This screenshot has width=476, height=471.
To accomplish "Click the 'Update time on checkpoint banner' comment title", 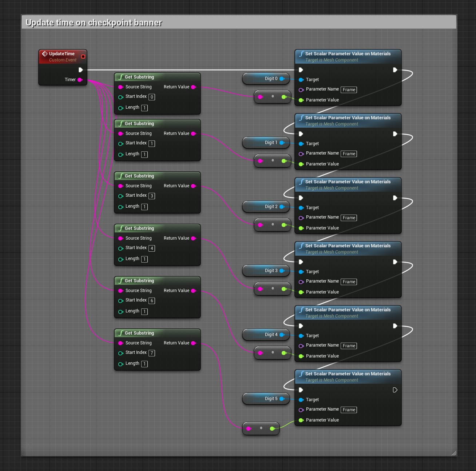I will tap(94, 23).
